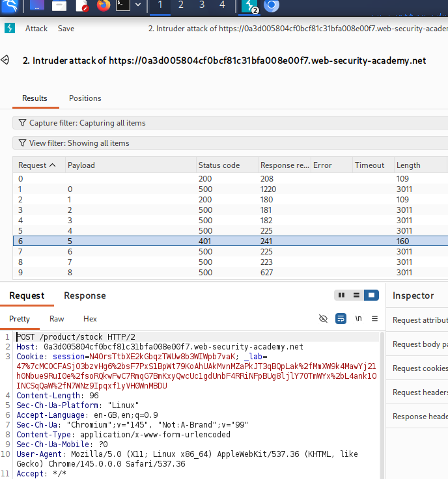This screenshot has height=479, width=448.
Task: Sort by the Length column header
Action: 421,165
